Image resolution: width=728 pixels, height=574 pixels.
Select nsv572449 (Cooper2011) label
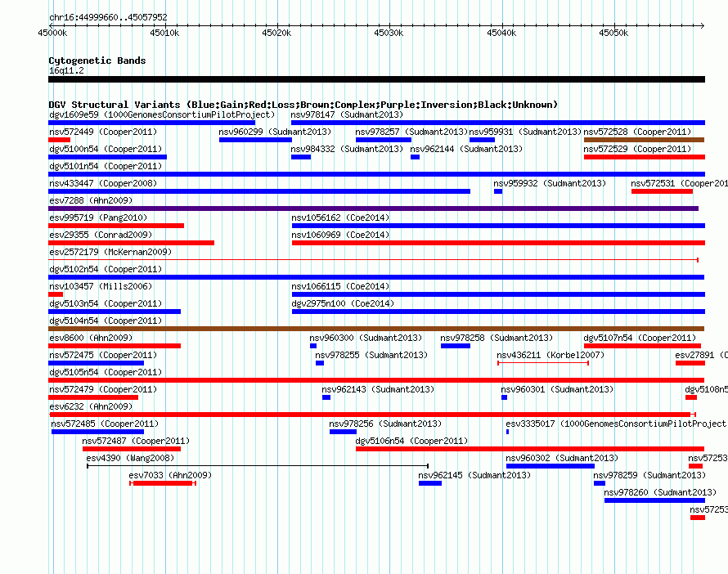pos(103,132)
